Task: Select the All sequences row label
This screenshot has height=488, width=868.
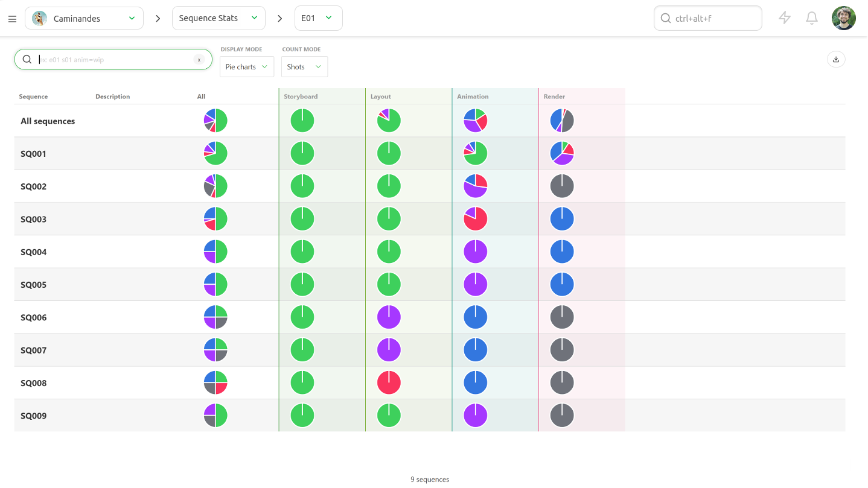Action: (48, 121)
